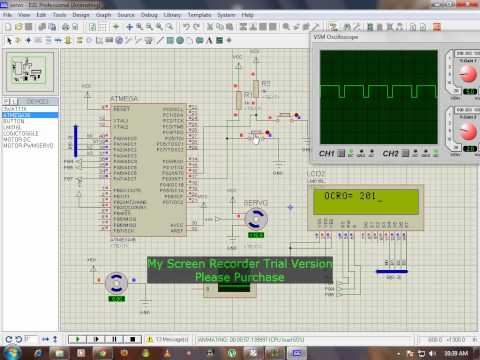This screenshot has height=360, width=480.
Task: Click the ATMEGA microcontroller chip in schematic
Action: (148, 170)
